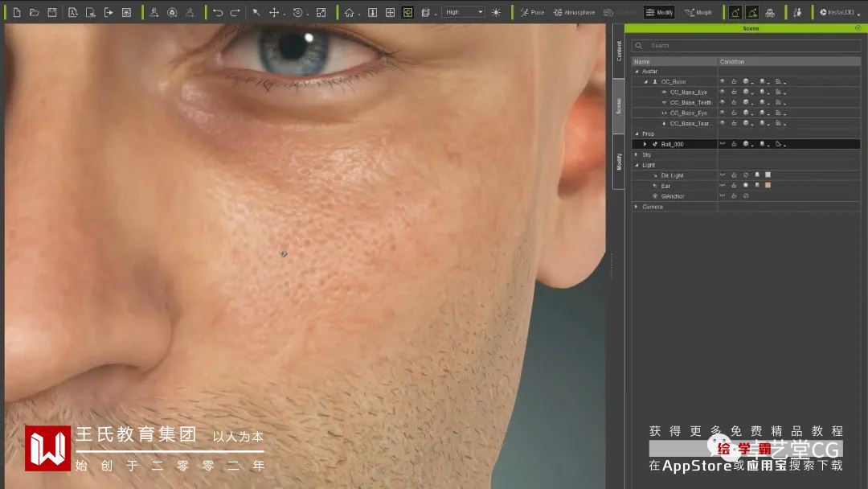Toggle visibility eye of CC_Base_Tear
The image size is (868, 489).
click(x=723, y=123)
